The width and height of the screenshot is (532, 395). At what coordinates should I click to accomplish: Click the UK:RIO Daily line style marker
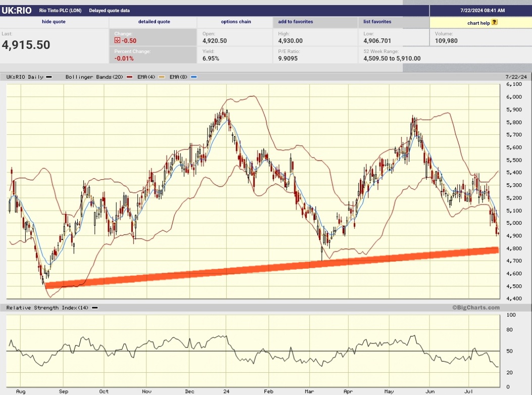[48, 77]
